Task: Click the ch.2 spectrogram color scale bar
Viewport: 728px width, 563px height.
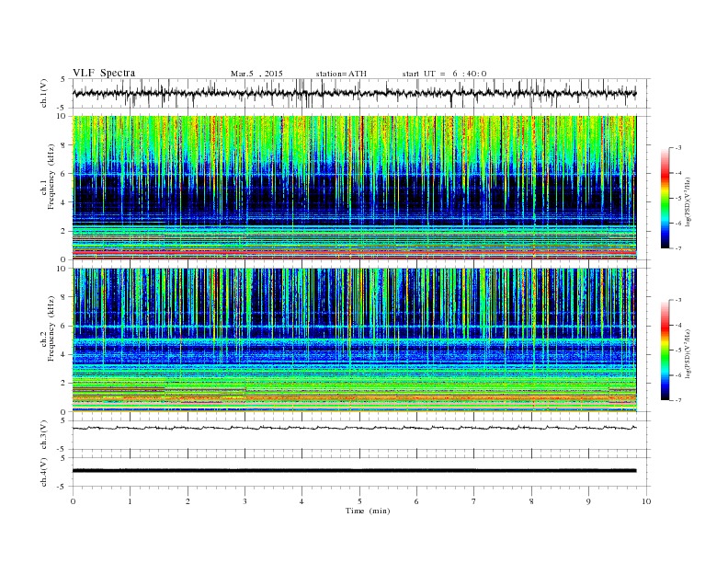Action: tap(665, 350)
